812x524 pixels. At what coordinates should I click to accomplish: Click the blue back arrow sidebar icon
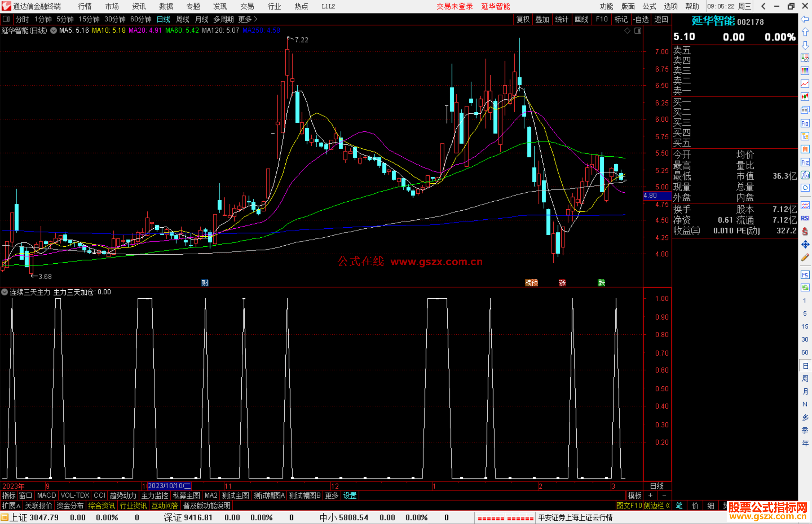coord(805,19)
